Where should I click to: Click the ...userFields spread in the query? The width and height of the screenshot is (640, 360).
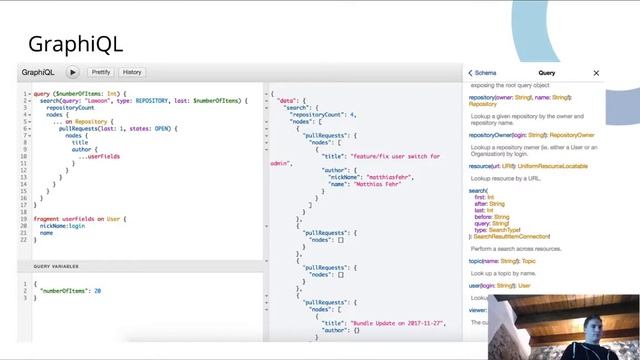(99, 156)
